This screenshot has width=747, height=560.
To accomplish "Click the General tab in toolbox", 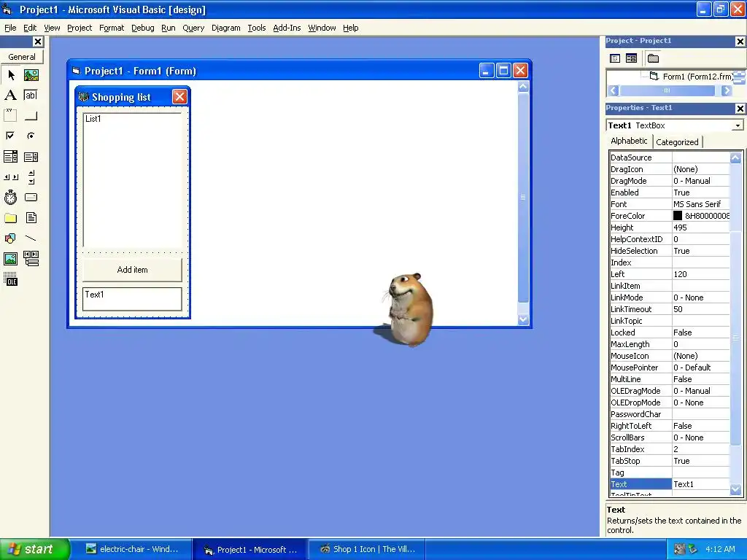I will 22,57.
